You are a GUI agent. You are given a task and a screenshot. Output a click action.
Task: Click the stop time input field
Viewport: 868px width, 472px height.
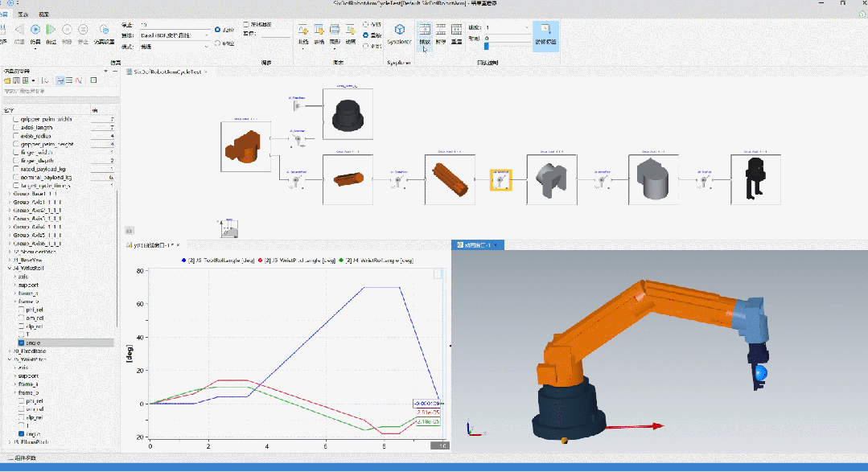175,25
